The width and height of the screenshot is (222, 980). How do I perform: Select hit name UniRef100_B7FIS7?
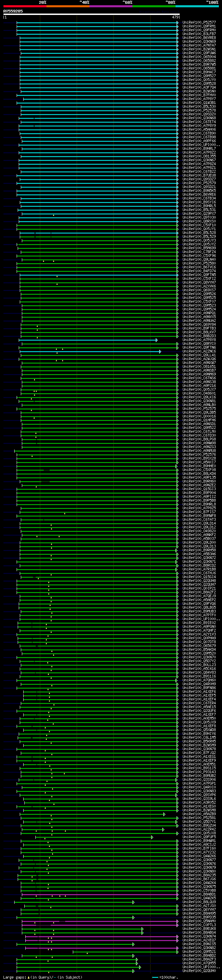coord(199,512)
